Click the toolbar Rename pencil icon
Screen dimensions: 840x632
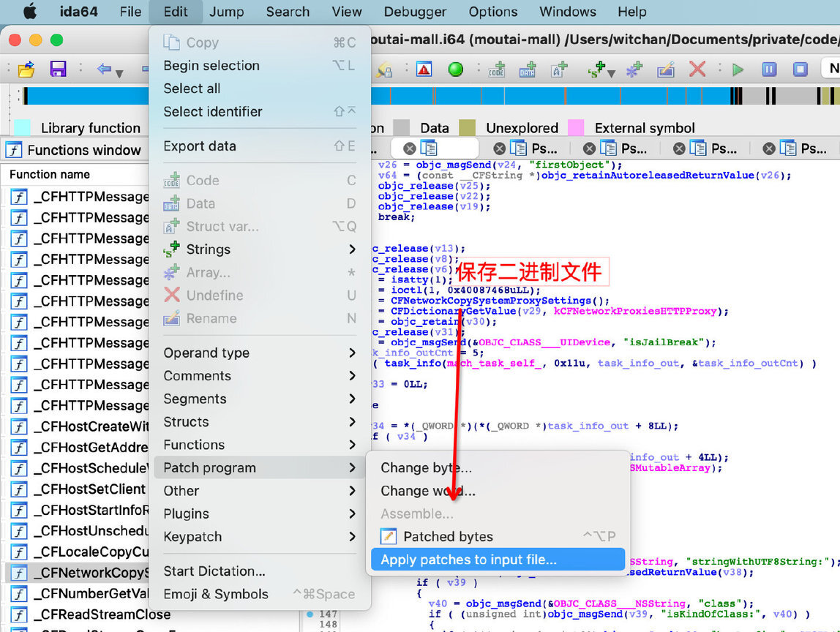pyautogui.click(x=665, y=69)
